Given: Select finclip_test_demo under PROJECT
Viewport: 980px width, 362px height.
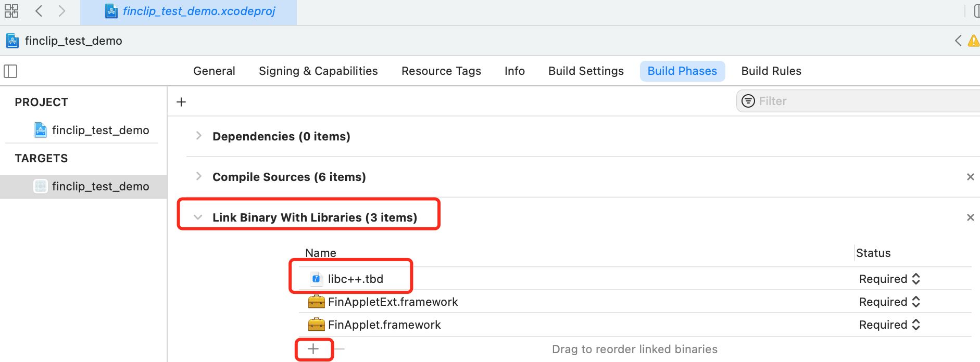Looking at the screenshot, I should [x=100, y=130].
